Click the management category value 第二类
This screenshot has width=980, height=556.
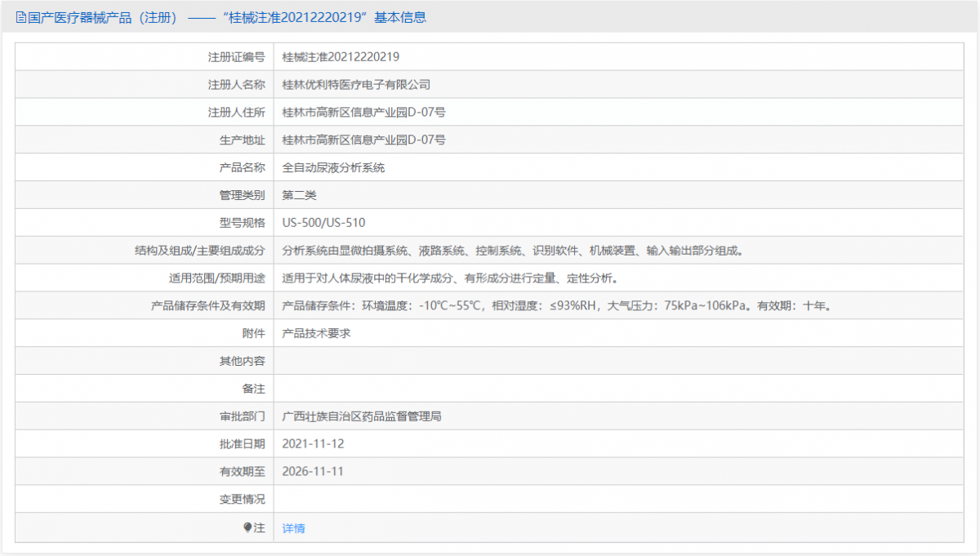[x=299, y=195]
